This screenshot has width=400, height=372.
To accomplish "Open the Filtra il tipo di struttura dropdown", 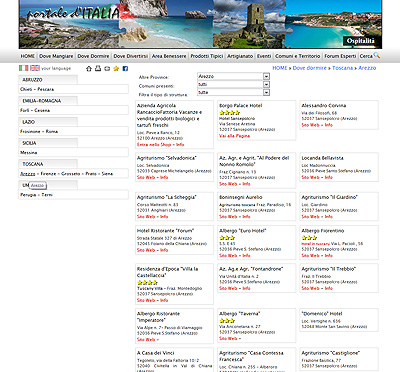I will point(234,92).
